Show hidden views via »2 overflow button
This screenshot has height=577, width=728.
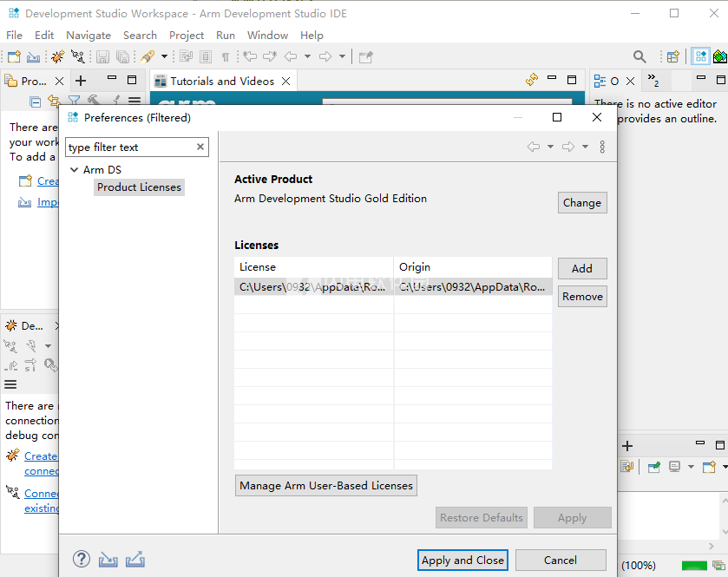tap(653, 80)
